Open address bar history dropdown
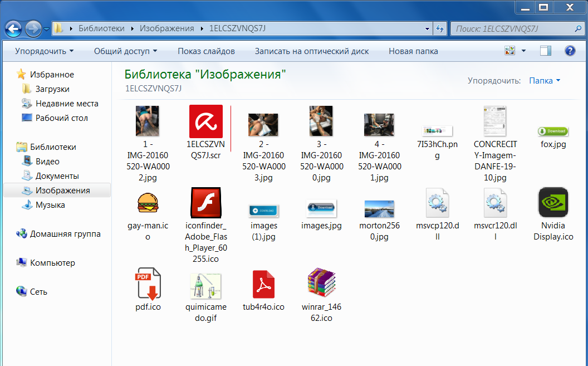The width and height of the screenshot is (588, 366). (427, 29)
